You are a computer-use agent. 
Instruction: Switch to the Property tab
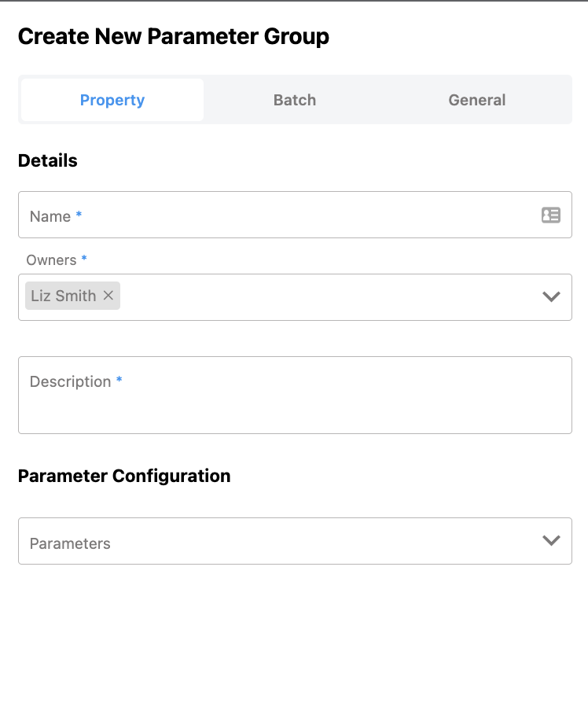[112, 100]
